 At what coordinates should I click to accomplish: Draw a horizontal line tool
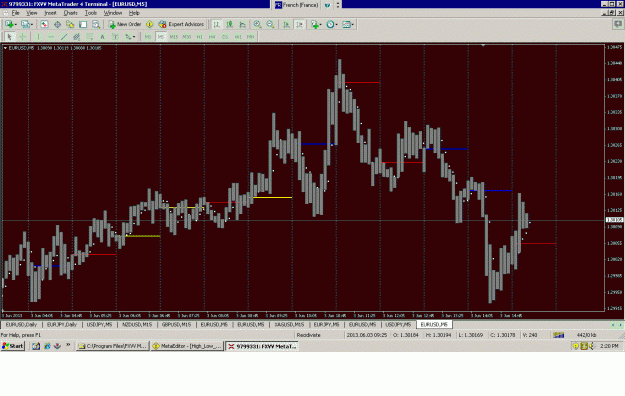point(51,37)
